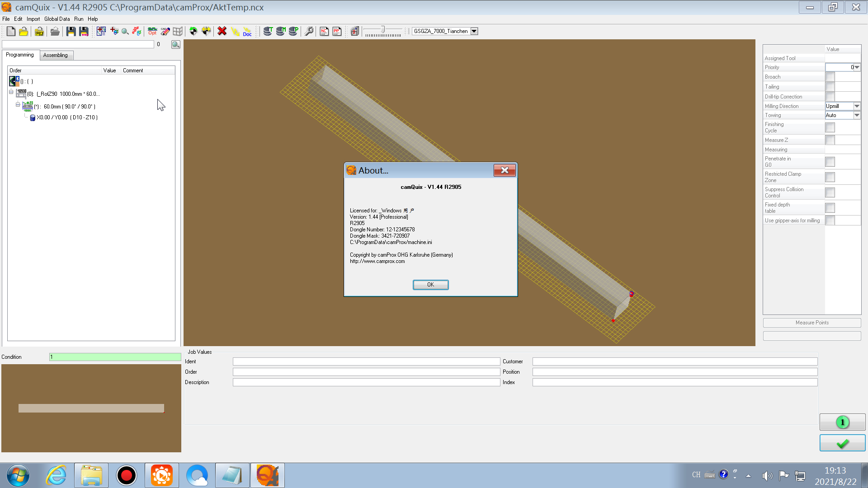Click the PBZ import toolbar icon
This screenshot has width=868, height=488.
pos(39,31)
